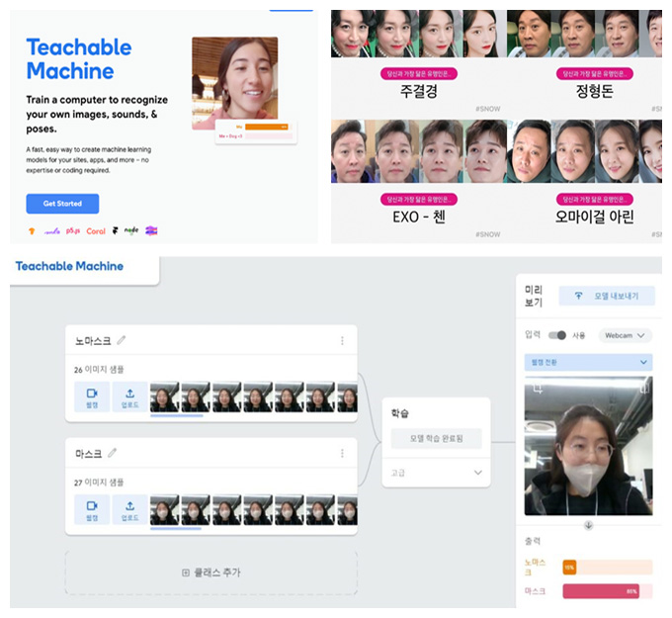Click the woman demo image on landing page

click(235, 83)
